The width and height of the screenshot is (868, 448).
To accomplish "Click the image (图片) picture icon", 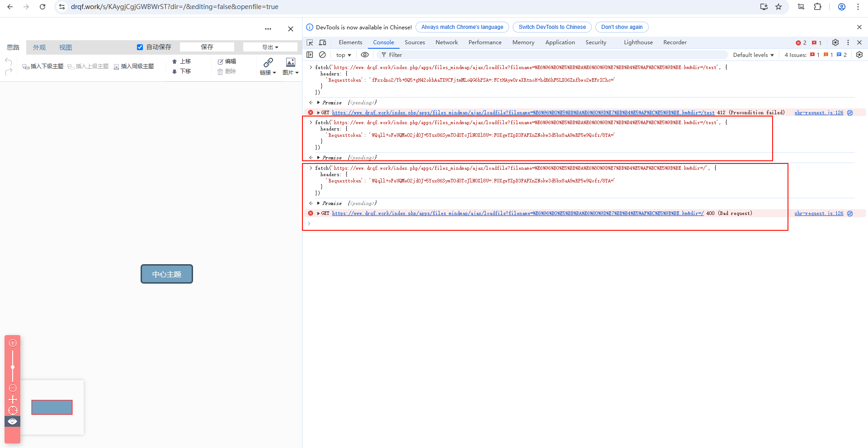I will (291, 62).
